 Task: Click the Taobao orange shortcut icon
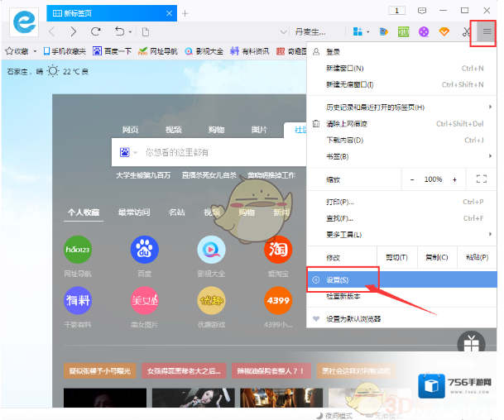[x=278, y=250]
